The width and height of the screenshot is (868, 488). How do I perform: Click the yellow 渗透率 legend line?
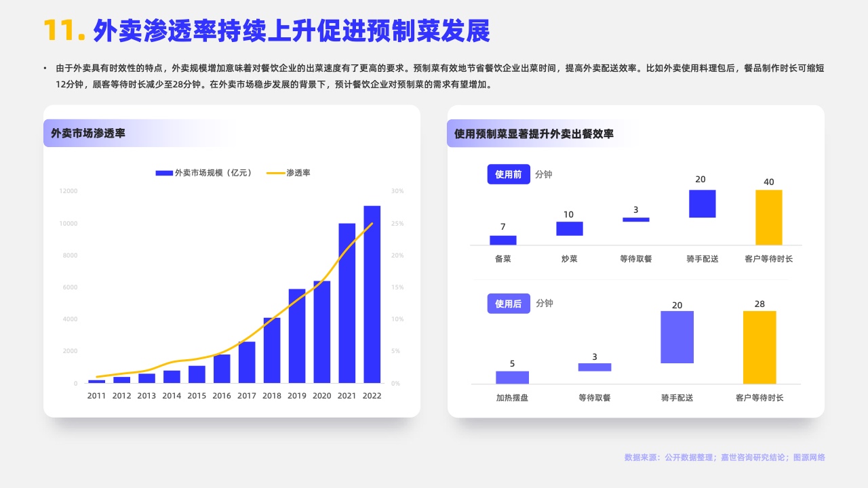click(275, 174)
